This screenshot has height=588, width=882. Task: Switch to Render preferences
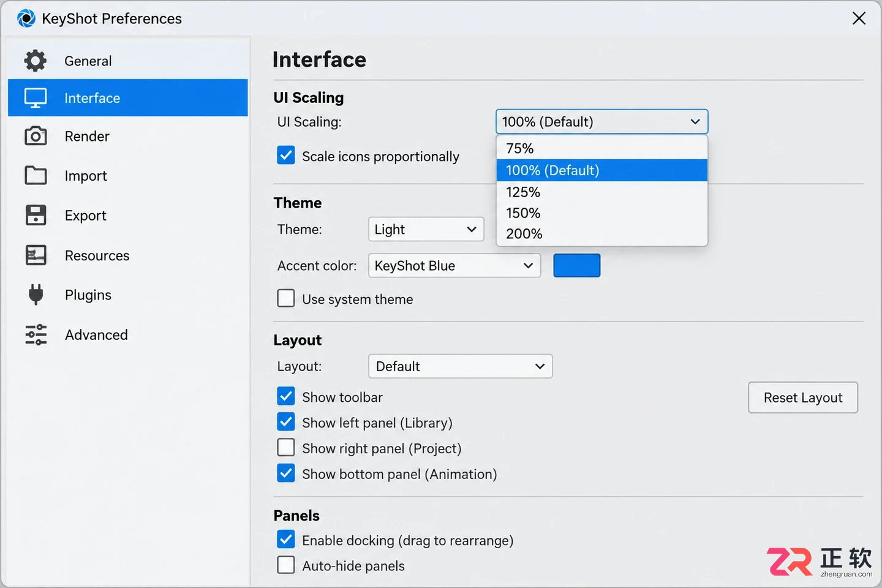click(128, 136)
